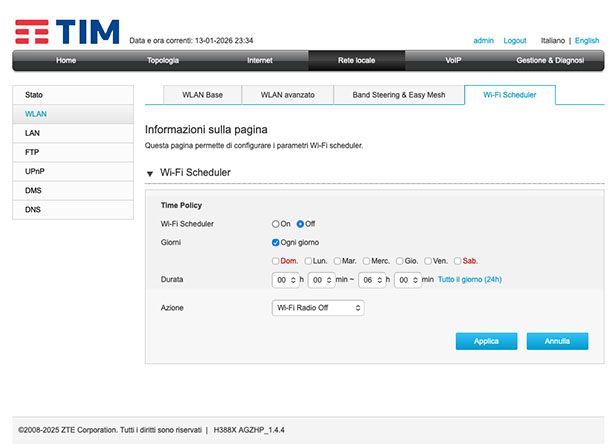
Task: Open the Azione dropdown Wi-Fi Radio Off
Action: [318, 308]
